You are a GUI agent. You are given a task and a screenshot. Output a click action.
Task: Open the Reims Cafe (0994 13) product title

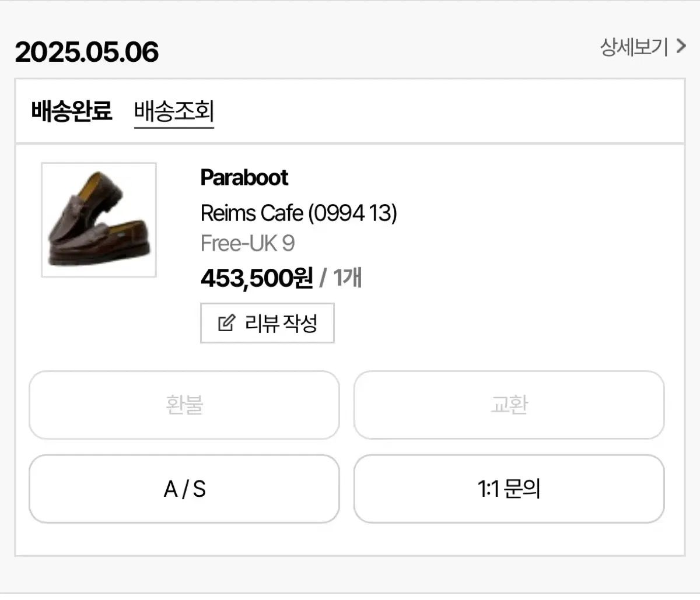pyautogui.click(x=299, y=213)
